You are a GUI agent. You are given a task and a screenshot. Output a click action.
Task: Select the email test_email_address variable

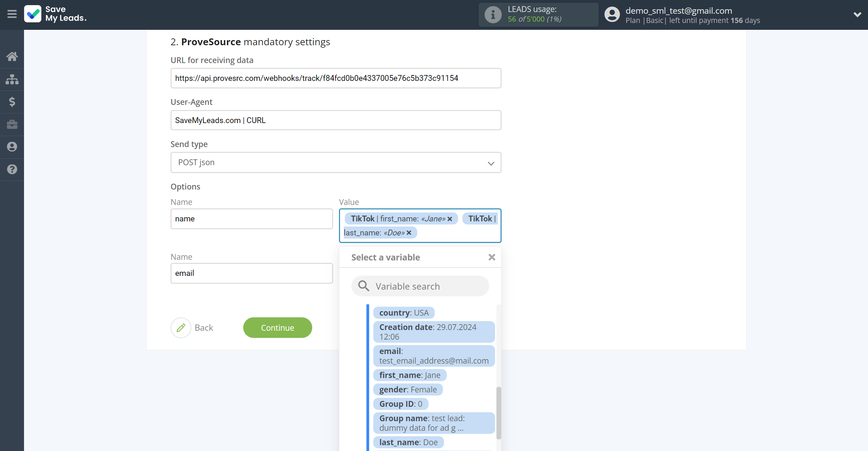(x=434, y=356)
